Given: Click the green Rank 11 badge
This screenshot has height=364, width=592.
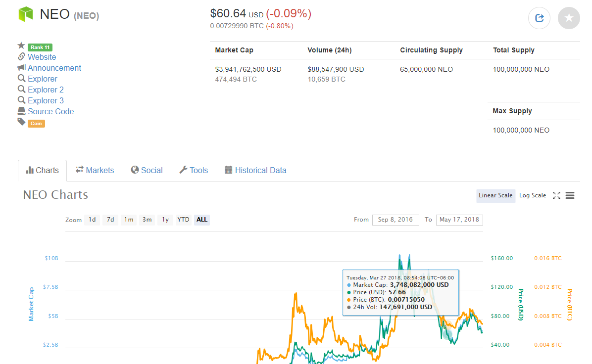Looking at the screenshot, I should (40, 47).
